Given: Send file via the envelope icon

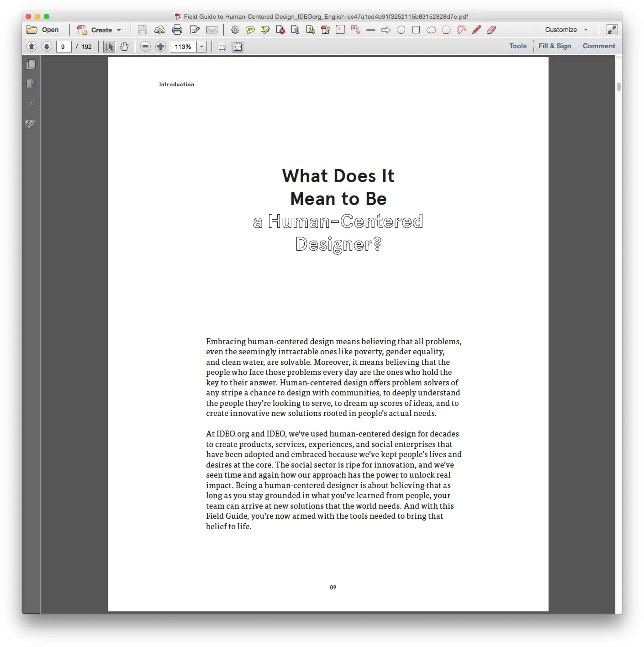Looking at the screenshot, I should pos(212,30).
